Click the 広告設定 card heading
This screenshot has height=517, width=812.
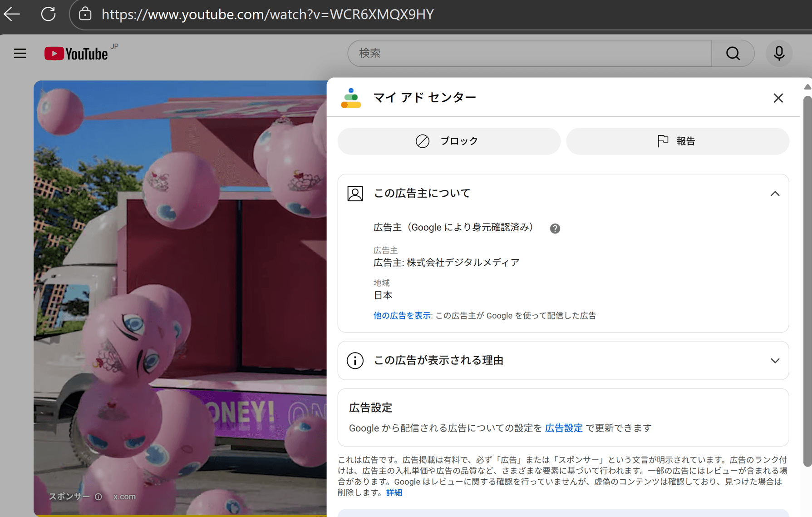(x=370, y=408)
